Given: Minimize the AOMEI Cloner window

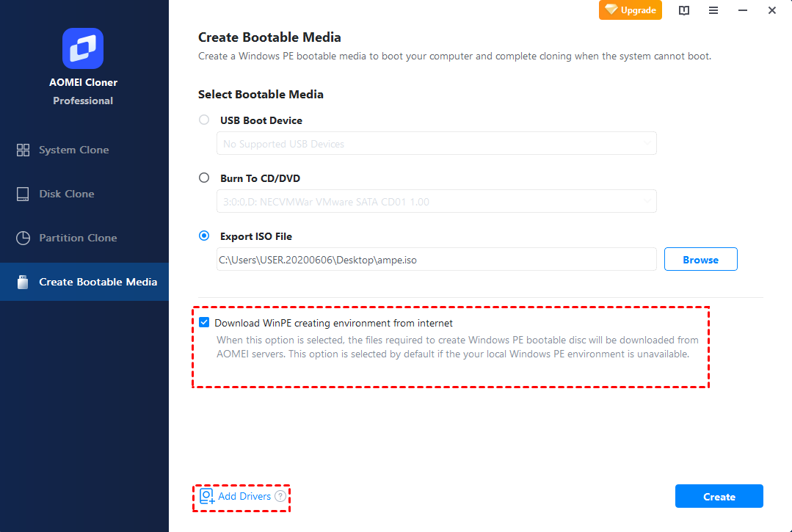Looking at the screenshot, I should coord(743,10).
